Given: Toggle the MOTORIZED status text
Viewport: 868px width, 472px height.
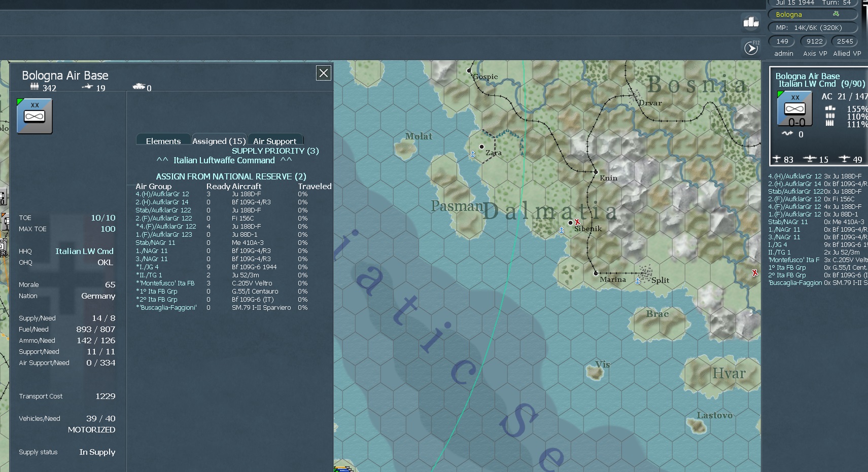Looking at the screenshot, I should (x=91, y=429).
